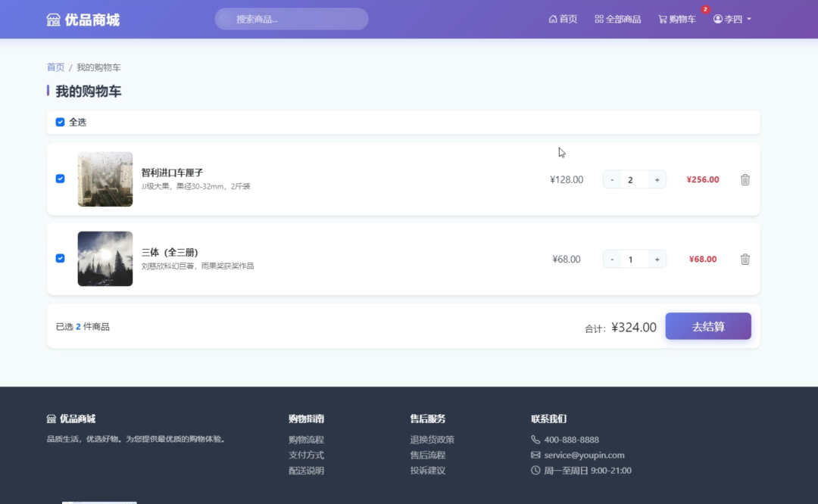Screen dimensions: 818x504
Task: Delete 三体（全三册） with its trash icon
Action: click(x=745, y=259)
